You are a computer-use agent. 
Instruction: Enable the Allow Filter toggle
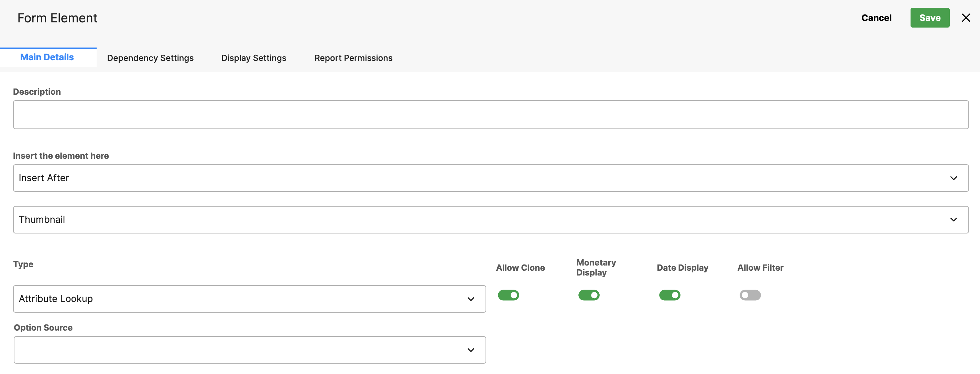coord(750,295)
